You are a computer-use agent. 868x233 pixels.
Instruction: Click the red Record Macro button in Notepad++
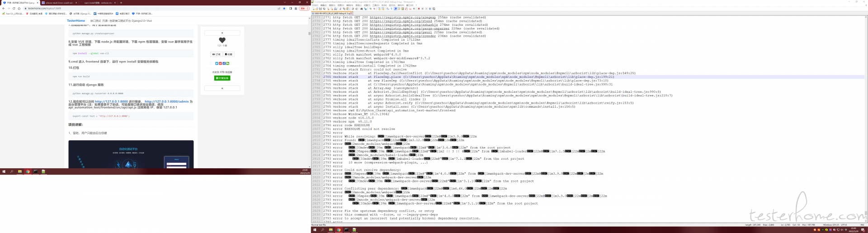coord(419,9)
